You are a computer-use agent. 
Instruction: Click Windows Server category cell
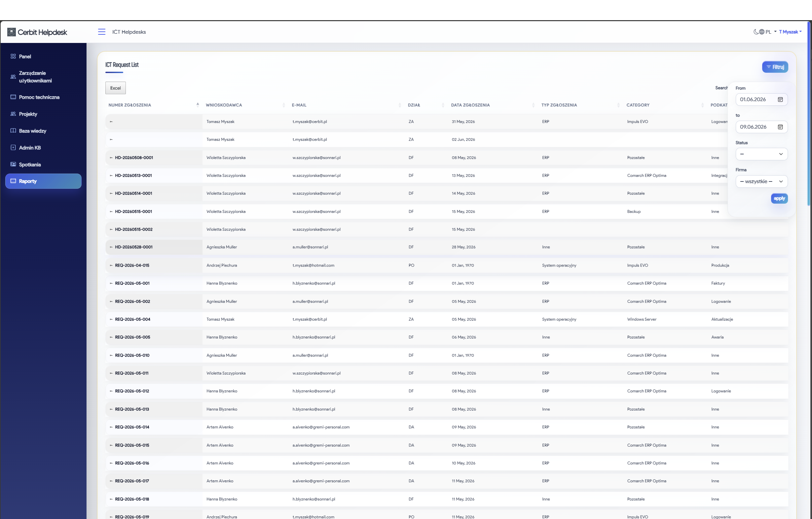pos(642,319)
